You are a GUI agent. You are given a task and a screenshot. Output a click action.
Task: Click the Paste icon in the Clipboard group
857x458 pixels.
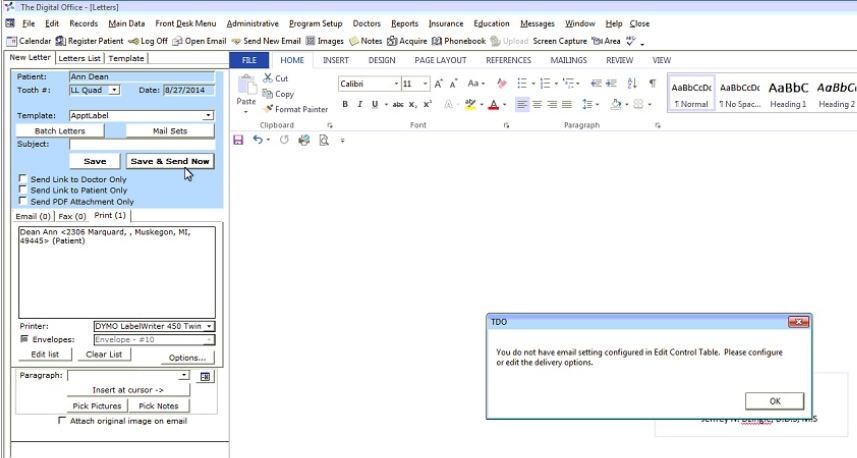pyautogui.click(x=246, y=92)
